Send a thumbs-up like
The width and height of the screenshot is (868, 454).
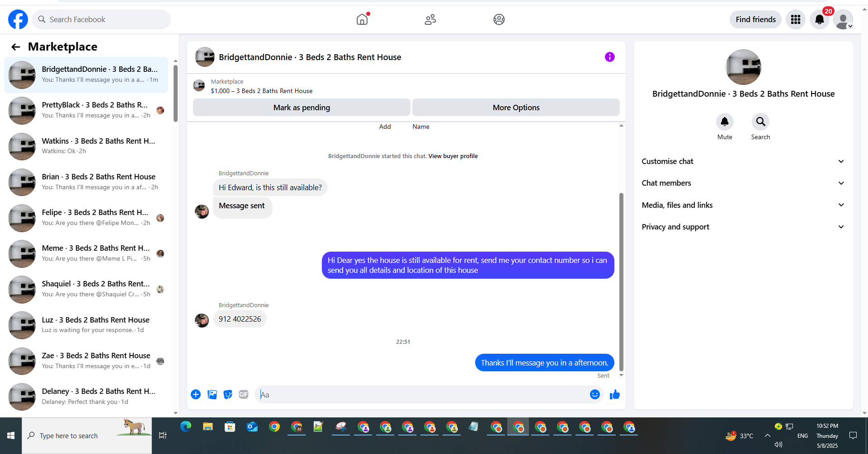(x=615, y=395)
